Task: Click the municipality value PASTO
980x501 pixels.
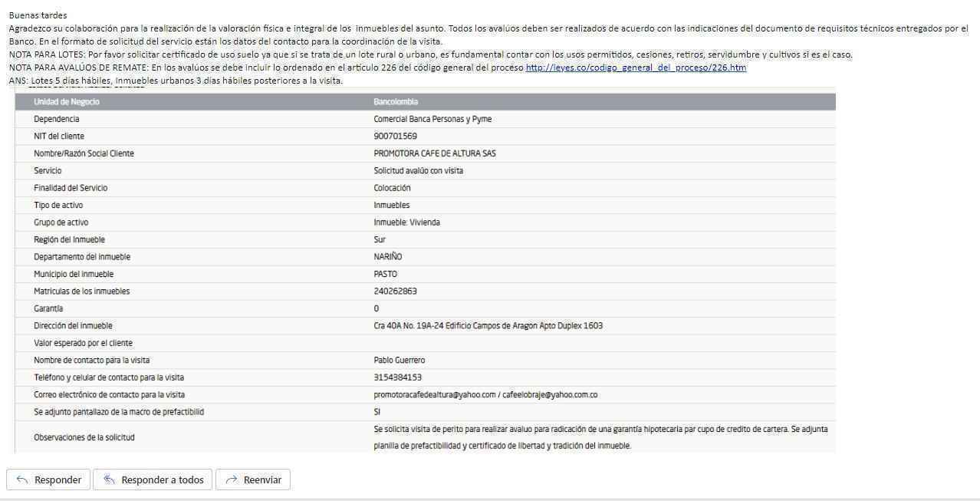Action: coord(385,275)
